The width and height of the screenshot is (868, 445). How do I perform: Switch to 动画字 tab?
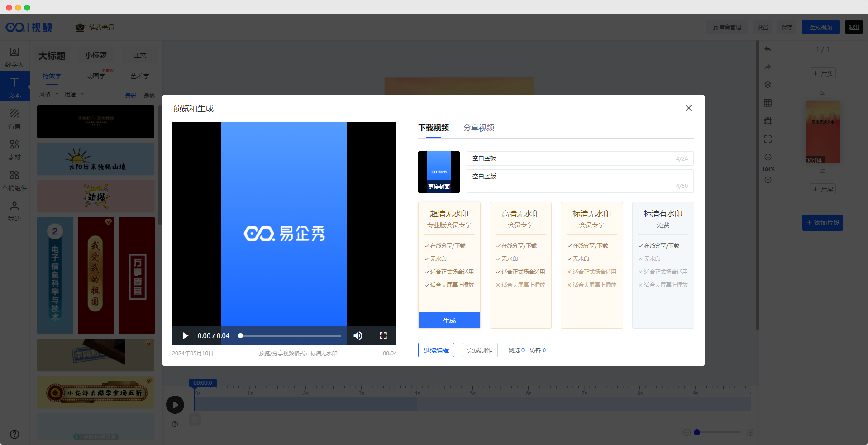[x=96, y=76]
